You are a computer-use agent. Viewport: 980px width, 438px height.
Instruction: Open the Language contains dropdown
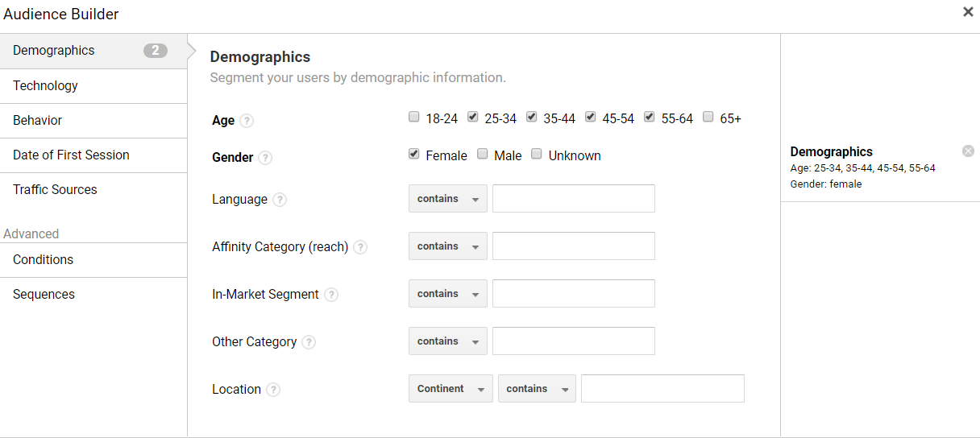448,199
